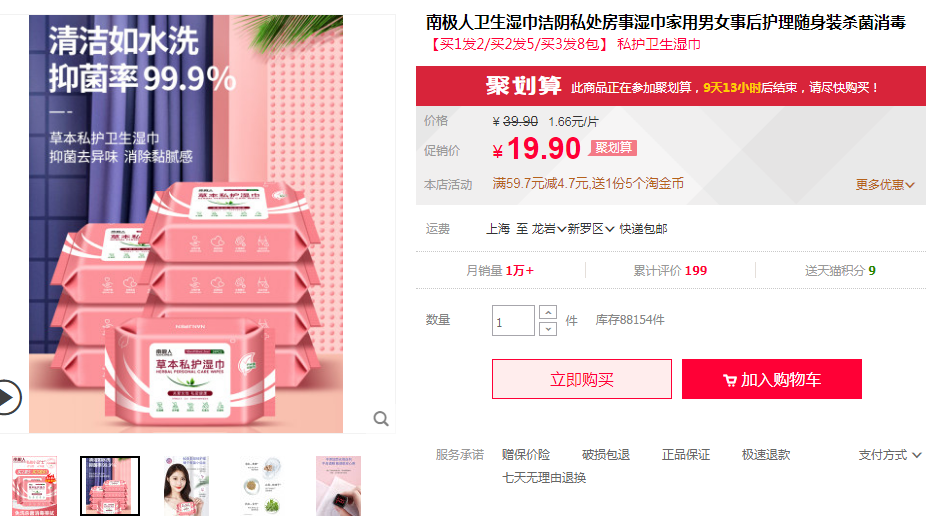Click the 立即购买 button
931x528 pixels.
coord(582,379)
